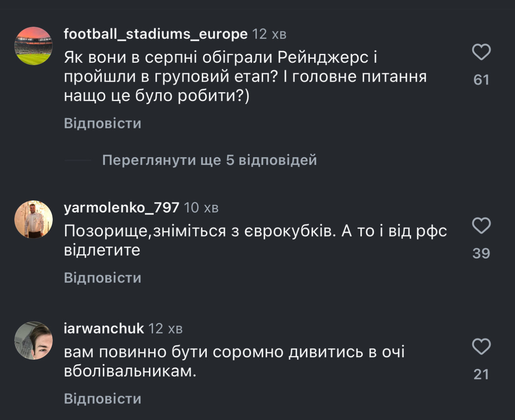The height and width of the screenshot is (420, 515).
Task: Expand 'Переглянути ще 5 відповідей' replies
Action: [209, 160]
